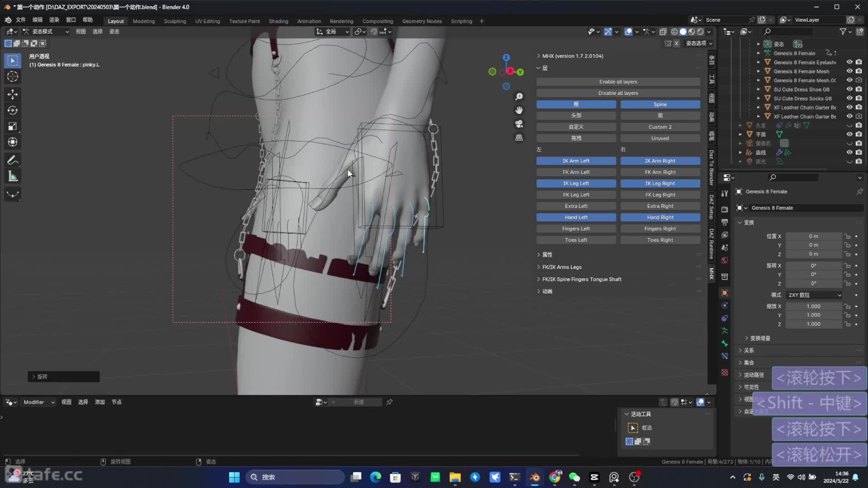Viewport: 868px width, 488px height.
Task: Switch to solid shading mode
Action: pyautogui.click(x=683, y=32)
